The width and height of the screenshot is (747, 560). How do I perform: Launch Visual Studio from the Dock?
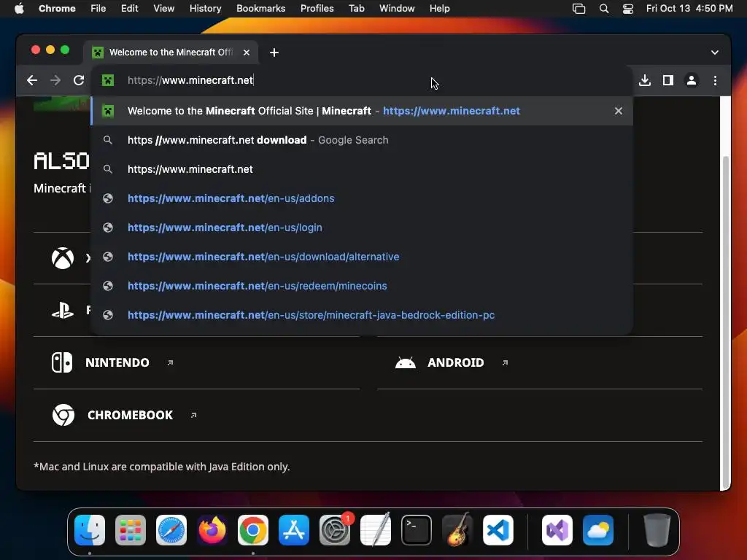tap(557, 530)
